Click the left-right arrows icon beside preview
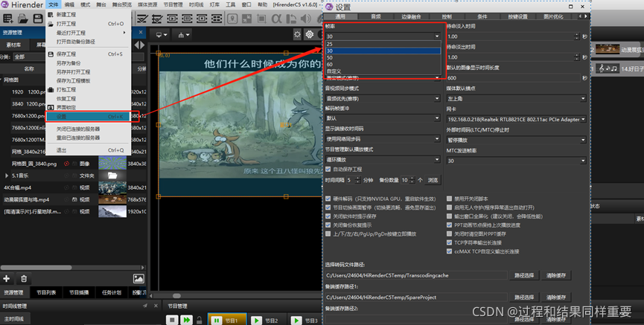This screenshot has height=325, width=644. click(x=140, y=45)
